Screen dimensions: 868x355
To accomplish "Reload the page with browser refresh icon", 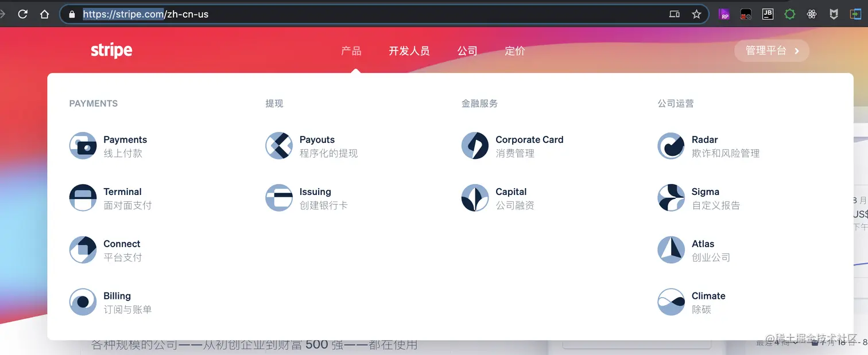I will (22, 14).
